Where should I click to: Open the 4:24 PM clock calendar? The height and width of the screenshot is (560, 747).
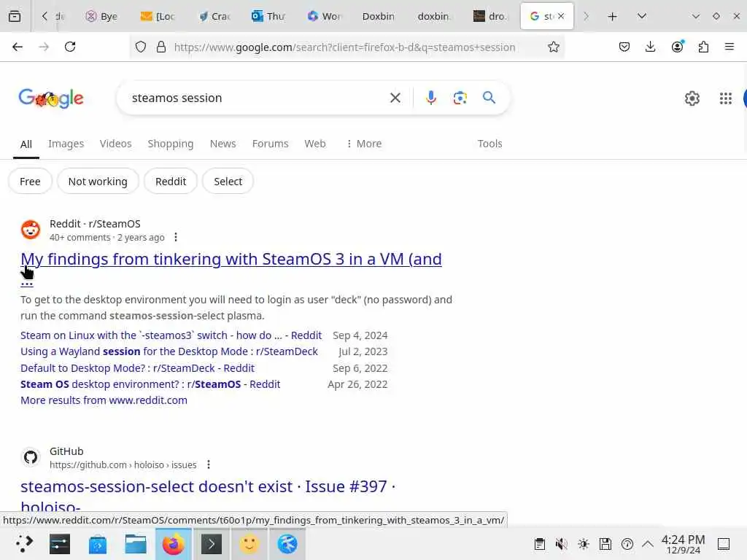[683, 544]
